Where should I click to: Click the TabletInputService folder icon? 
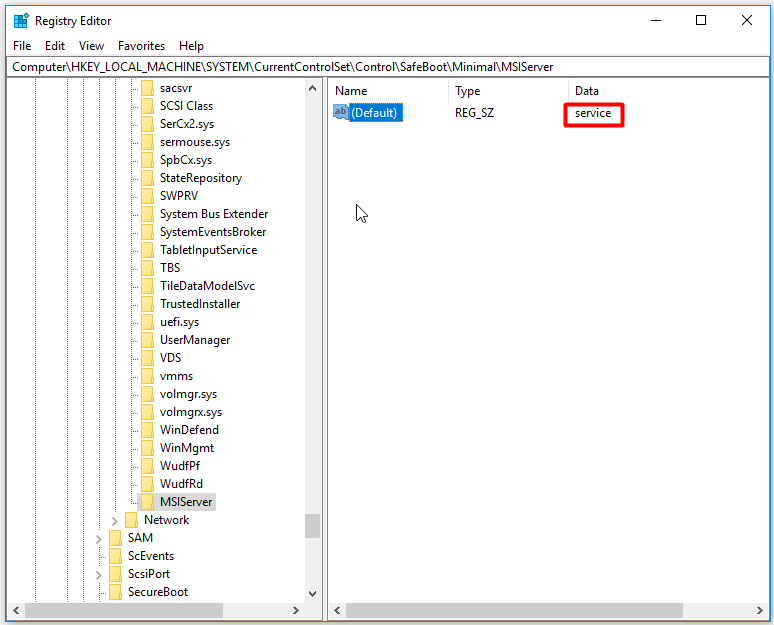point(147,250)
